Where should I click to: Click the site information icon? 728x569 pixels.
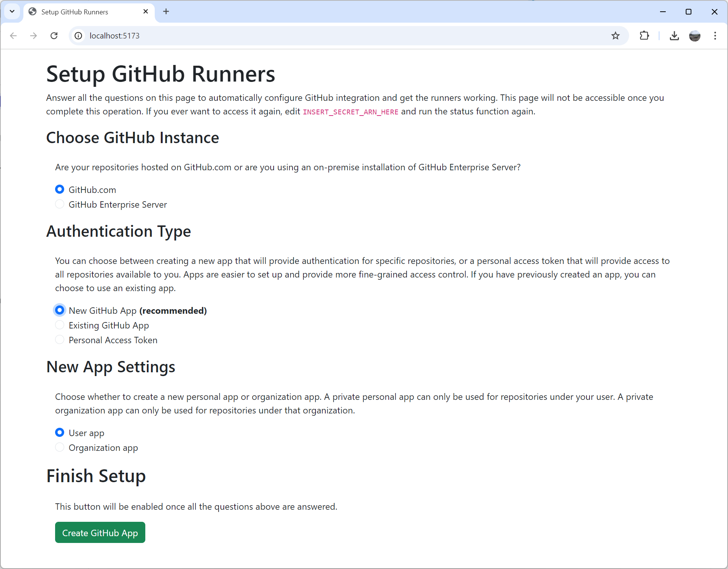[78, 35]
